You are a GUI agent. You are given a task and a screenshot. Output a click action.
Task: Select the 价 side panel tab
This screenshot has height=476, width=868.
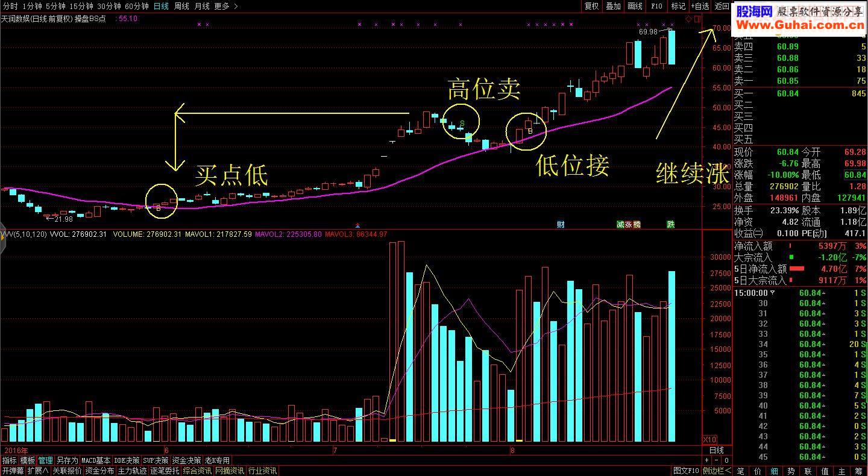(758, 471)
